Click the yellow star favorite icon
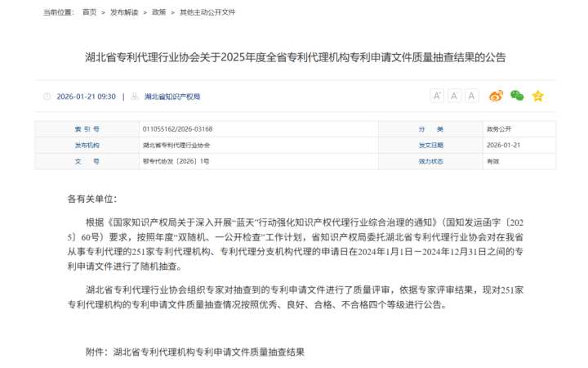Viewport: 588px width, 368px height. pyautogui.click(x=537, y=96)
